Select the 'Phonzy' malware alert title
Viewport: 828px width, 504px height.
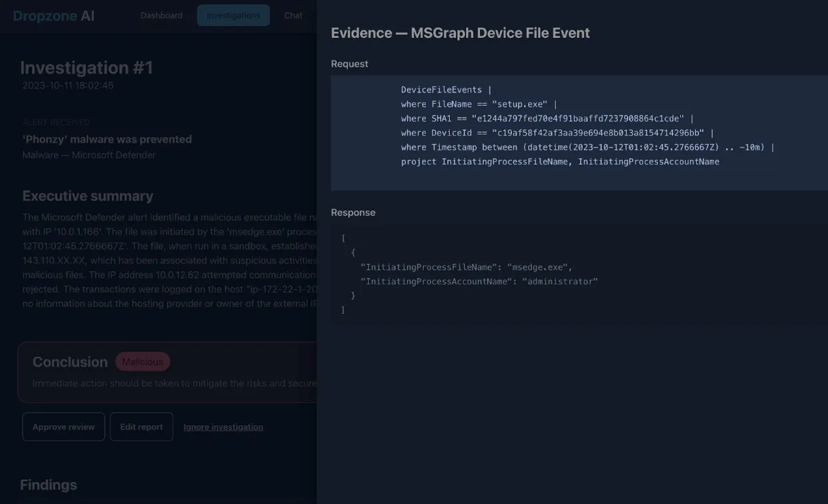[107, 139]
